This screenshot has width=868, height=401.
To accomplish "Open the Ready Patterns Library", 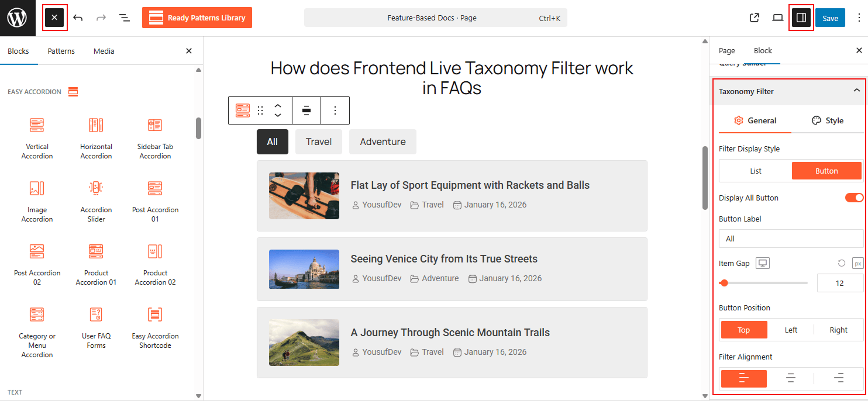I will coord(197,18).
